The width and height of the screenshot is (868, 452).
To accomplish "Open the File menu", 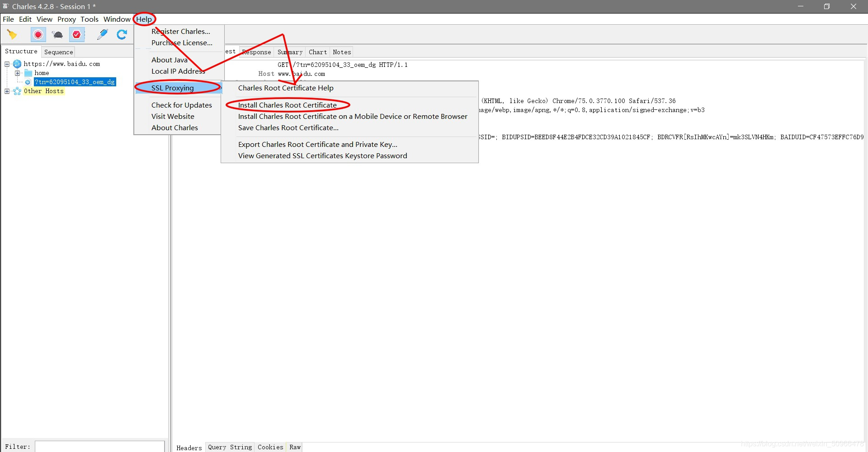I will [8, 19].
